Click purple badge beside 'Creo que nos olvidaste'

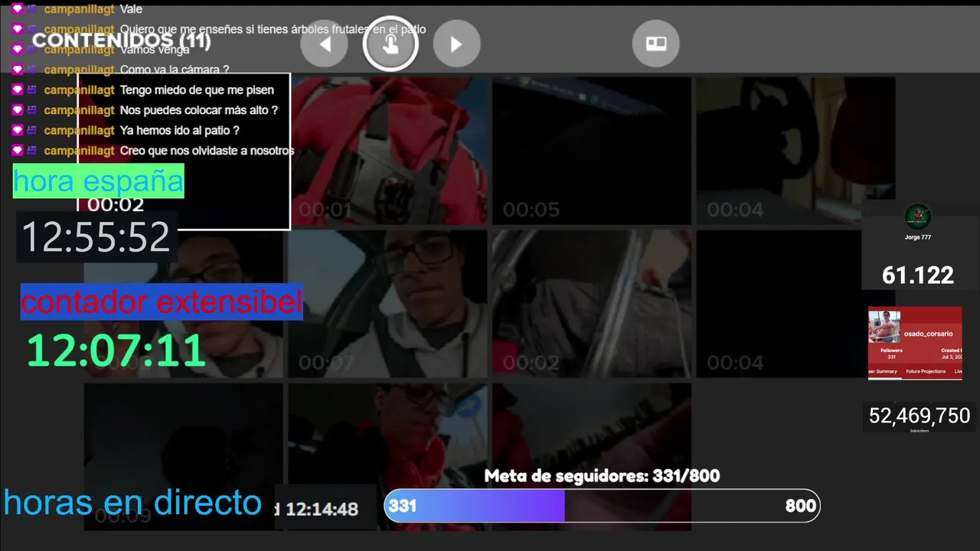click(x=32, y=150)
